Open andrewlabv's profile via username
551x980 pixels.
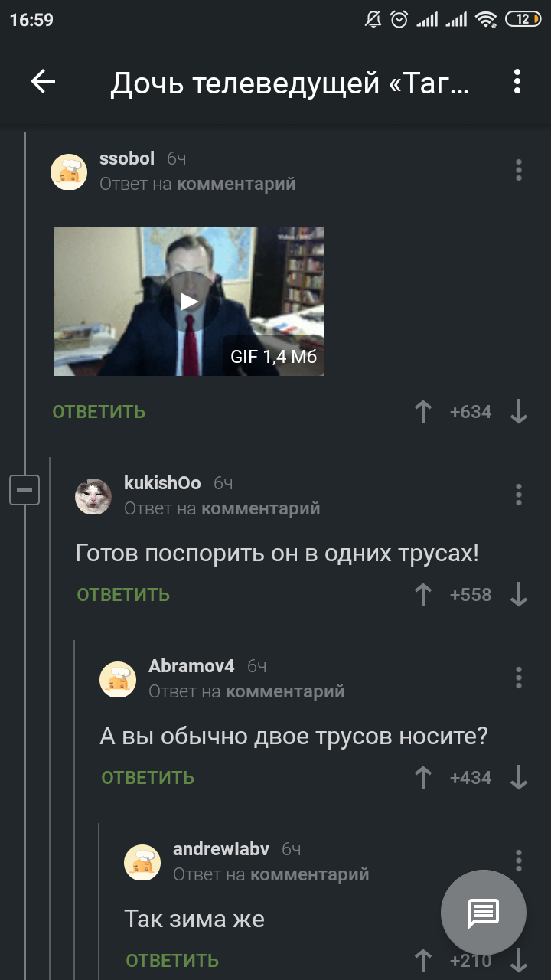click(221, 849)
